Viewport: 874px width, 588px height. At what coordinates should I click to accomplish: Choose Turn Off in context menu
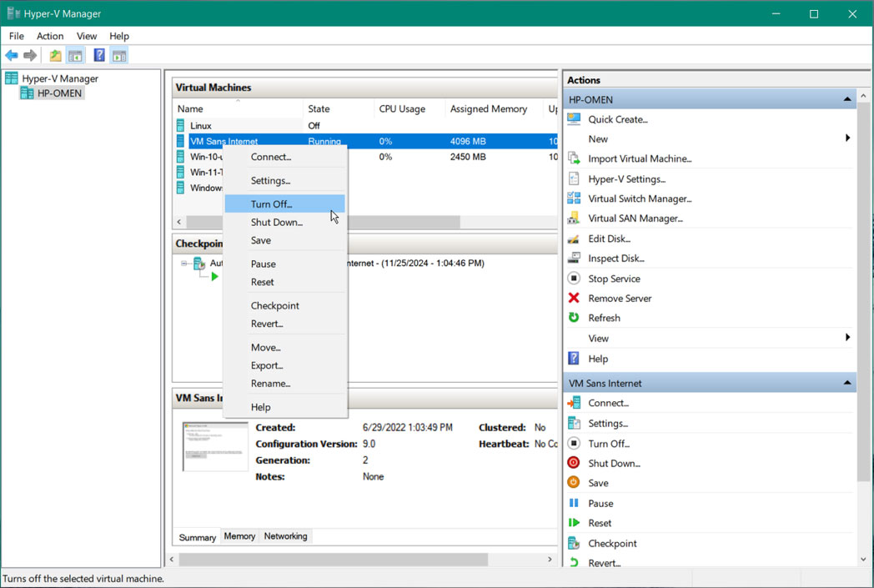tap(285, 204)
